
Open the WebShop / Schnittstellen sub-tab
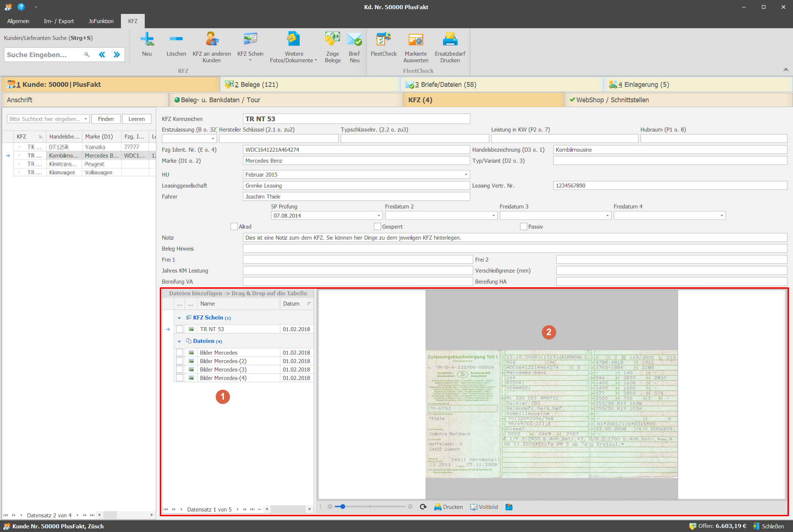pos(678,100)
